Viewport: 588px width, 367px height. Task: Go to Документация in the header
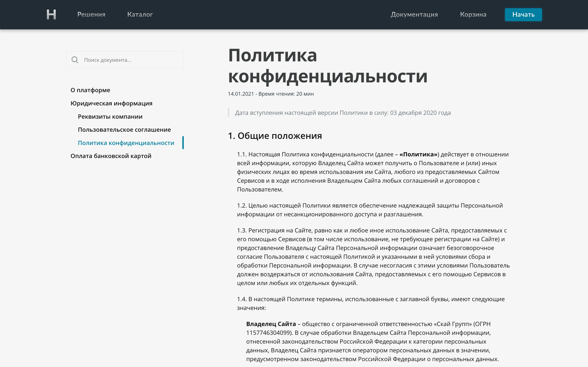414,14
